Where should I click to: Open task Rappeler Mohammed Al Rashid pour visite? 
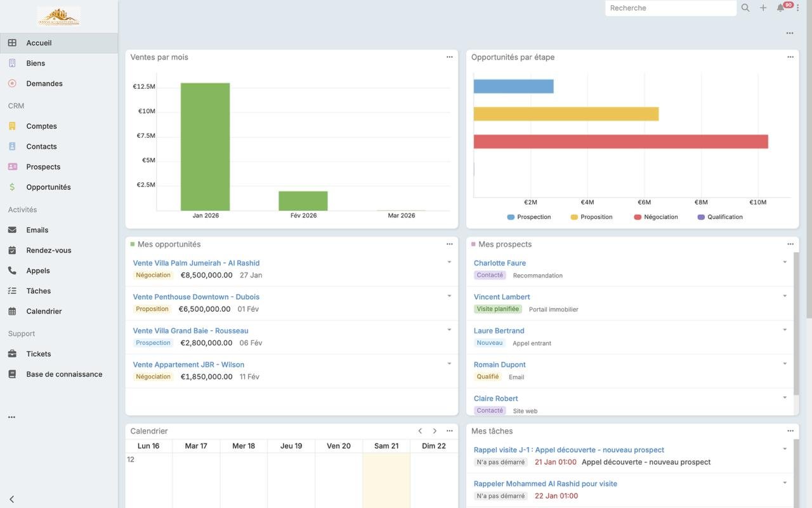click(x=545, y=483)
